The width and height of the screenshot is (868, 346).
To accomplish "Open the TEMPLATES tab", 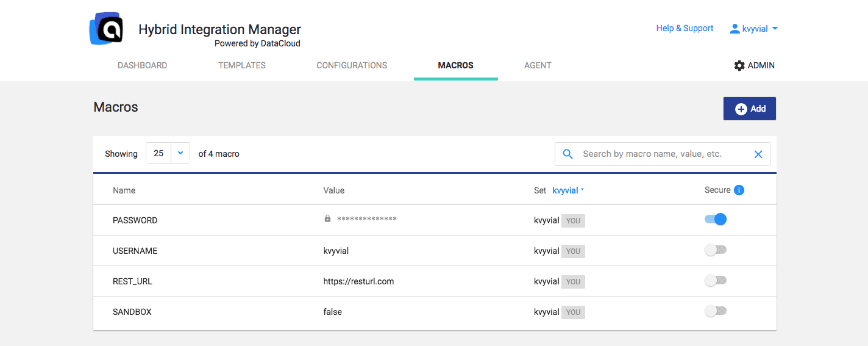I will coord(242,65).
